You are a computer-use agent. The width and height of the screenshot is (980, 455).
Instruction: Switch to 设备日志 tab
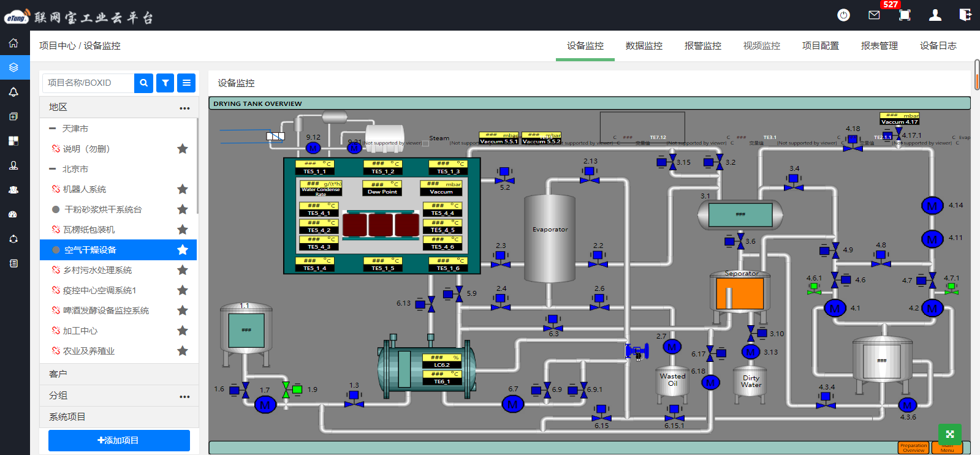point(938,46)
